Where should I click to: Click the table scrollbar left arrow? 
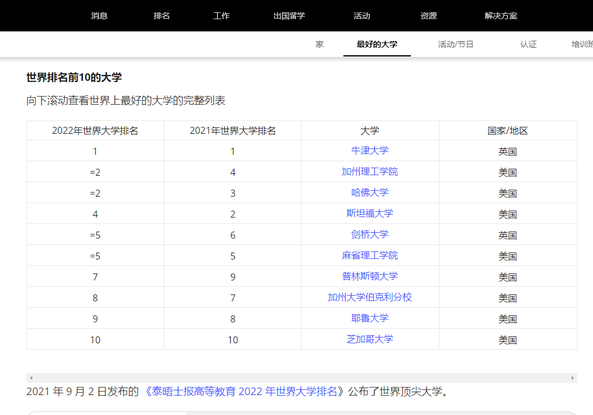pos(31,378)
